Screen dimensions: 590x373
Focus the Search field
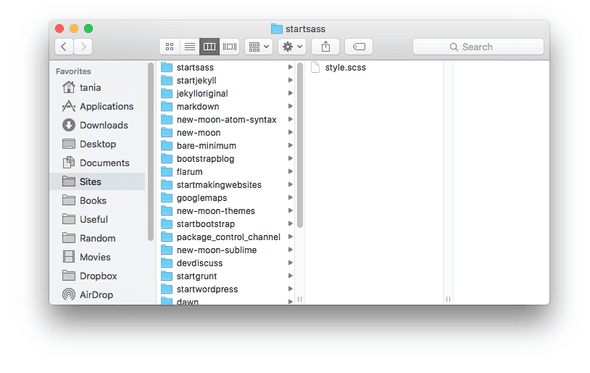point(478,47)
